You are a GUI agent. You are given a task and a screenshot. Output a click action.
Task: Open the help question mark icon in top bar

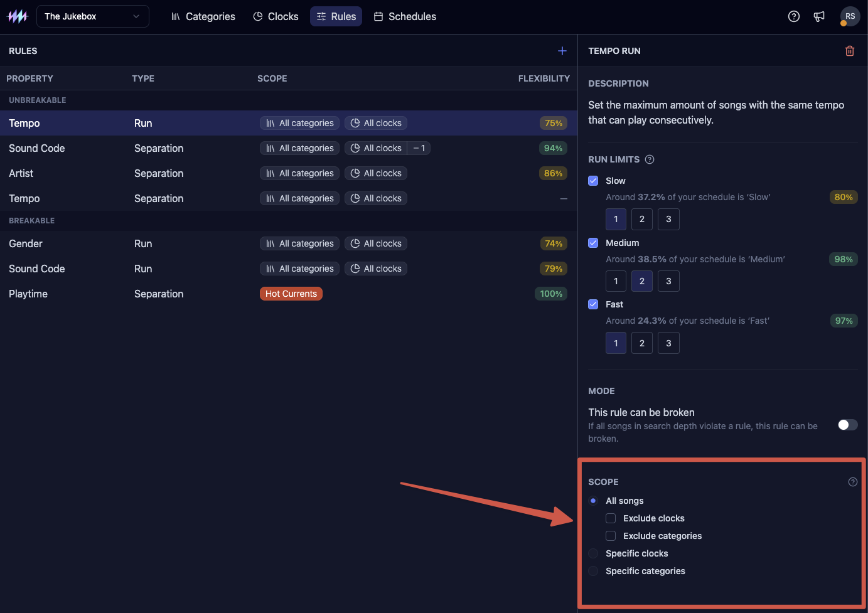click(794, 16)
